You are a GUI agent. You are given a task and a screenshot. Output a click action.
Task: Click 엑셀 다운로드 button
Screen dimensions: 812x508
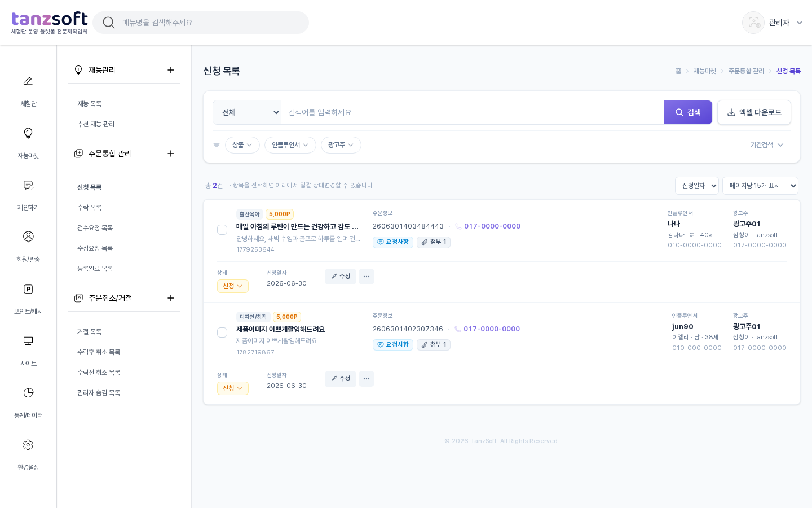[x=754, y=112]
